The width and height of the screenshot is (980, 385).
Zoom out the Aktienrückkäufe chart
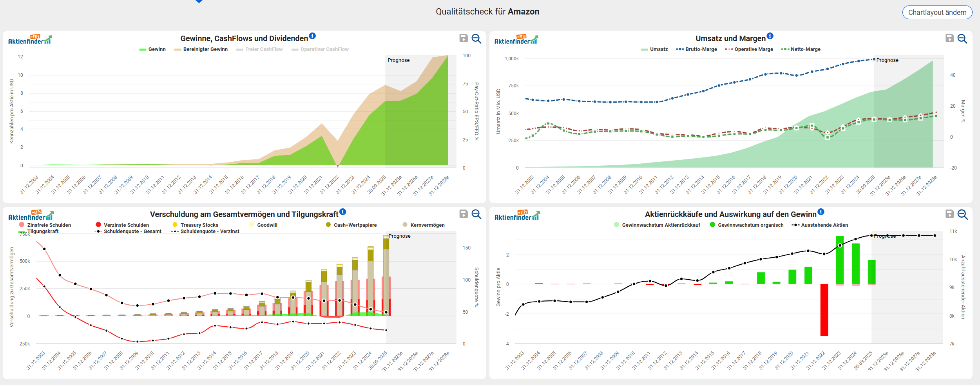962,214
